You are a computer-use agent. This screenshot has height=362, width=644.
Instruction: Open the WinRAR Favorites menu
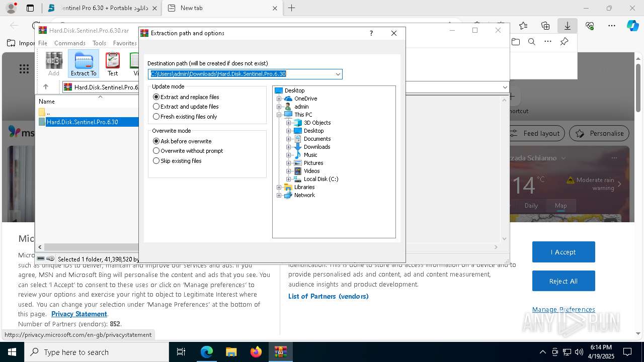tap(125, 43)
